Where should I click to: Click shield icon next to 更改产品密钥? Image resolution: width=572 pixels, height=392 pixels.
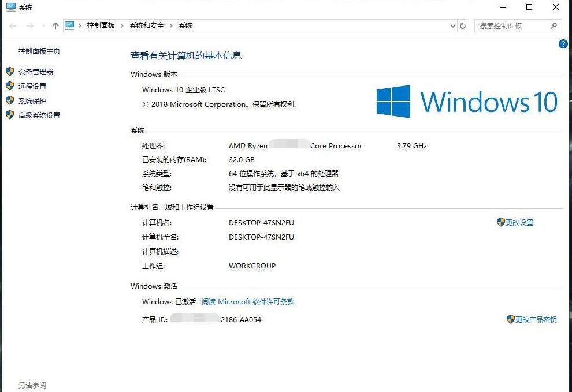pyautogui.click(x=510, y=319)
